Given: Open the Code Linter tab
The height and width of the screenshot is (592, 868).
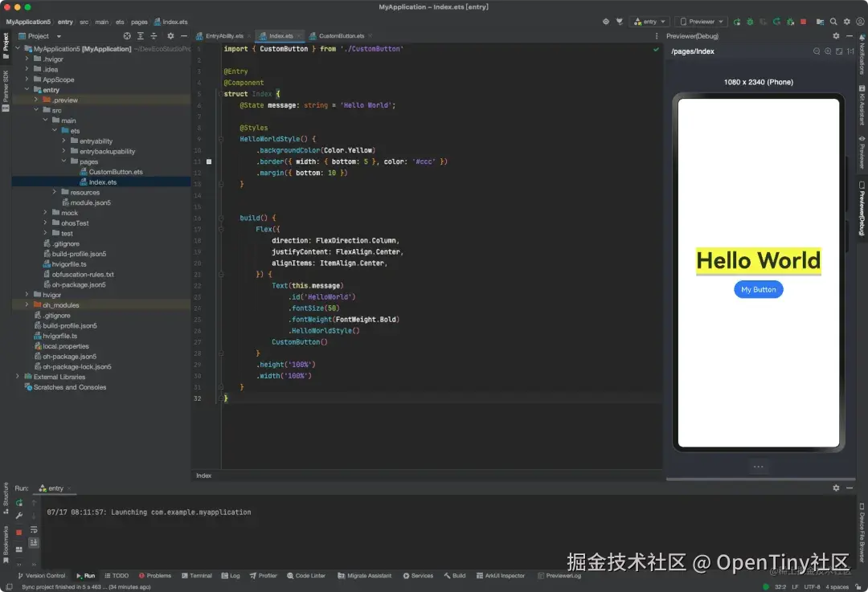Looking at the screenshot, I should click(306, 575).
